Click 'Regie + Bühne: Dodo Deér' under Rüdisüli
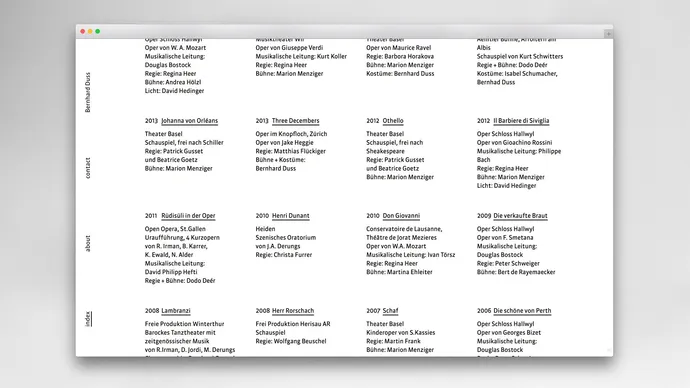690x388 pixels. point(180,281)
